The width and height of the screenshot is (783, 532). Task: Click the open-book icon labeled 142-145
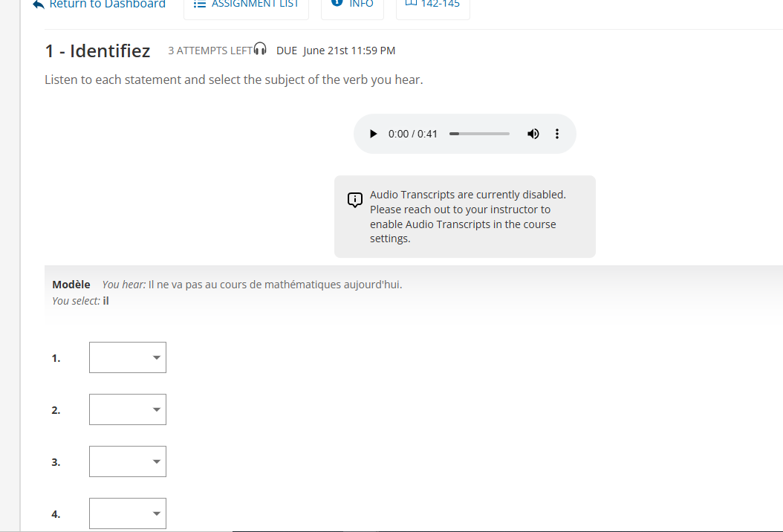click(x=412, y=3)
